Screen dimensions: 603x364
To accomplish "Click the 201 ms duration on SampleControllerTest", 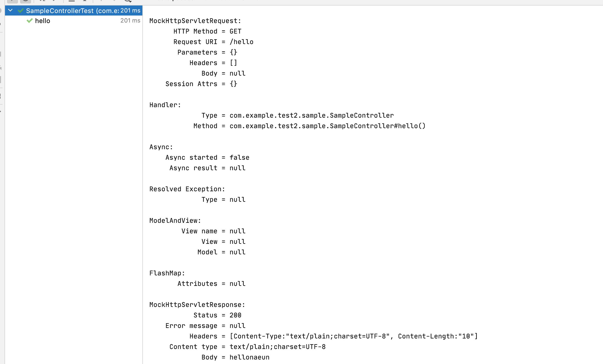I will (x=130, y=11).
